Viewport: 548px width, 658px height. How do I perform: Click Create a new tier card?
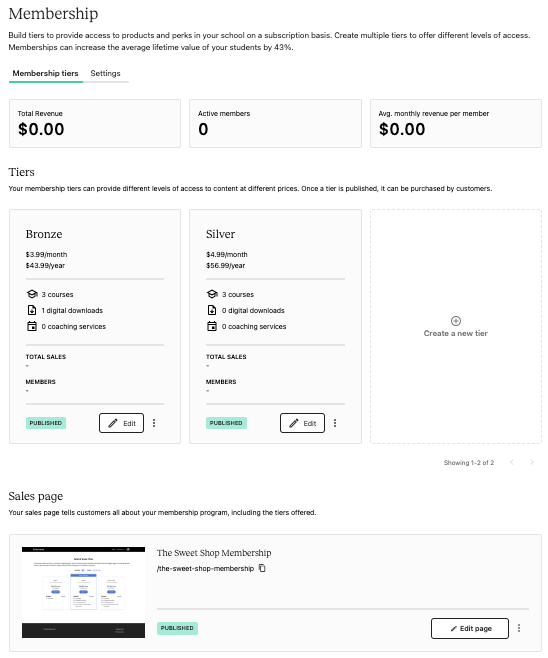pos(456,326)
